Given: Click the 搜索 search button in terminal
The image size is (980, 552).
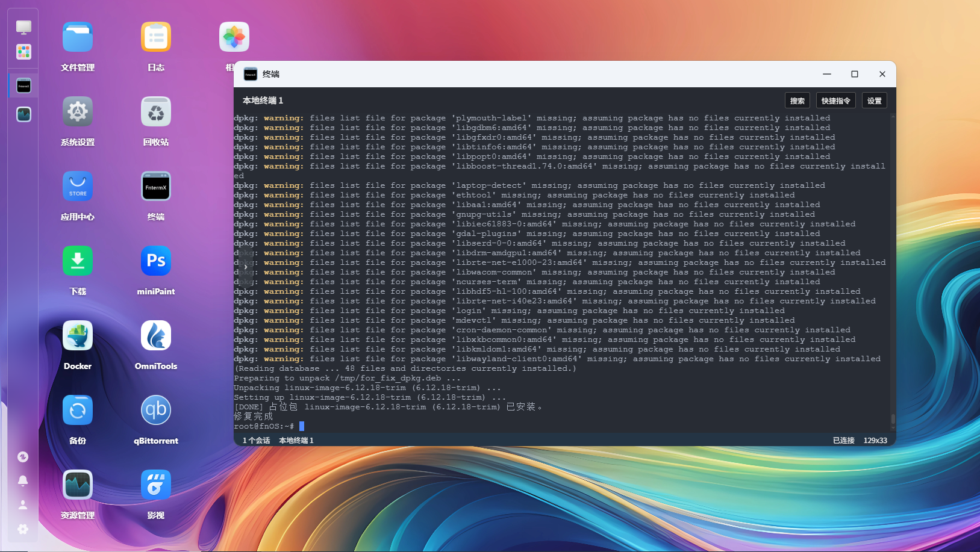Looking at the screenshot, I should pyautogui.click(x=797, y=101).
